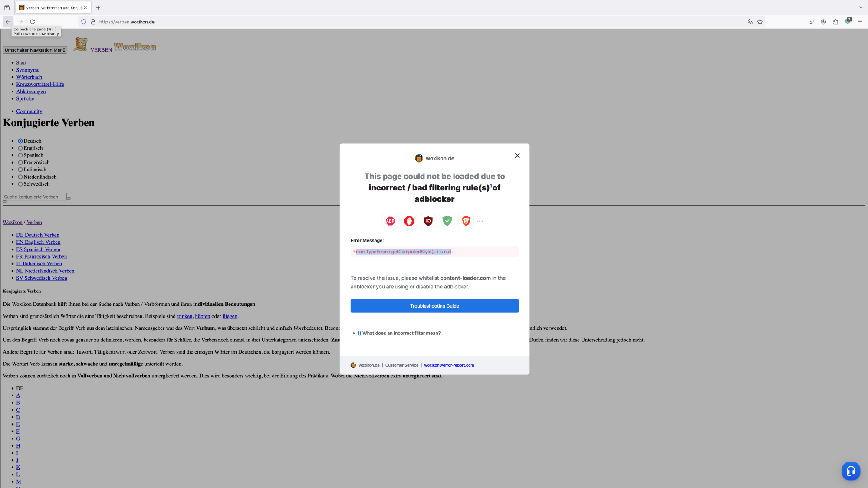The height and width of the screenshot is (488, 868).
Task: Click the Brave lion icon
Action: coord(466,221)
